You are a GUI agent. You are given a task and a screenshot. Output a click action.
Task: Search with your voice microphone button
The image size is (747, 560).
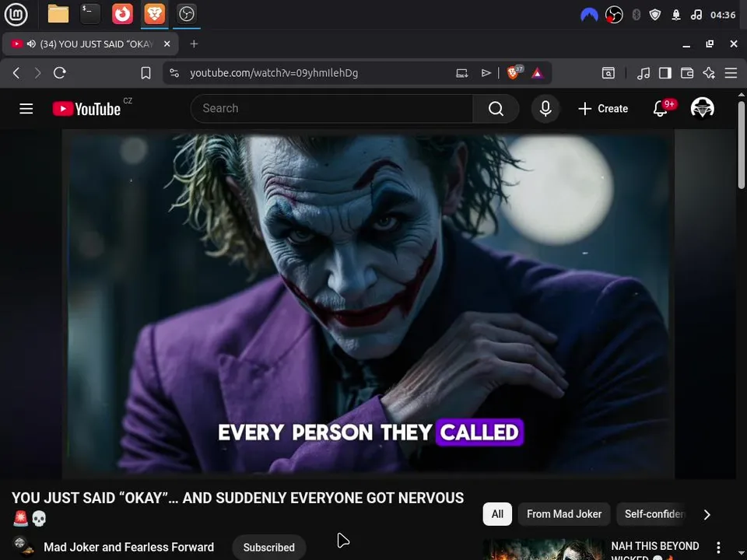[x=545, y=109]
